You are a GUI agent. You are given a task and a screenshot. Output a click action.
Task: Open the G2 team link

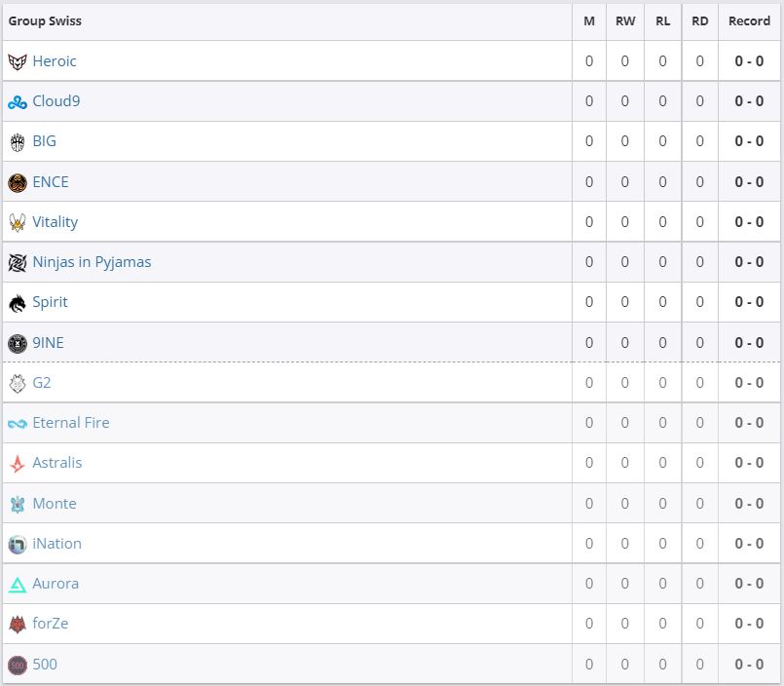click(42, 383)
